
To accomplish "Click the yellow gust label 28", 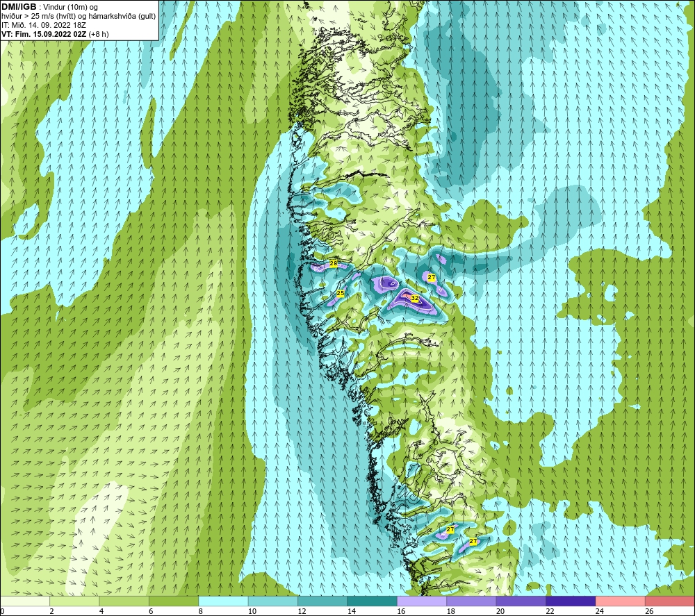I will point(334,263).
